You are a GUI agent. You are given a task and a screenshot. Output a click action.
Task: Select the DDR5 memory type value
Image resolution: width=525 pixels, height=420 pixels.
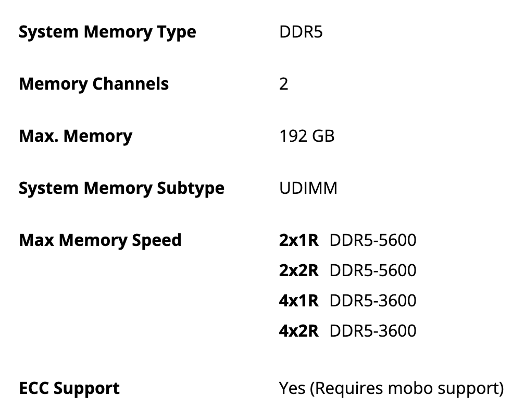click(x=301, y=32)
